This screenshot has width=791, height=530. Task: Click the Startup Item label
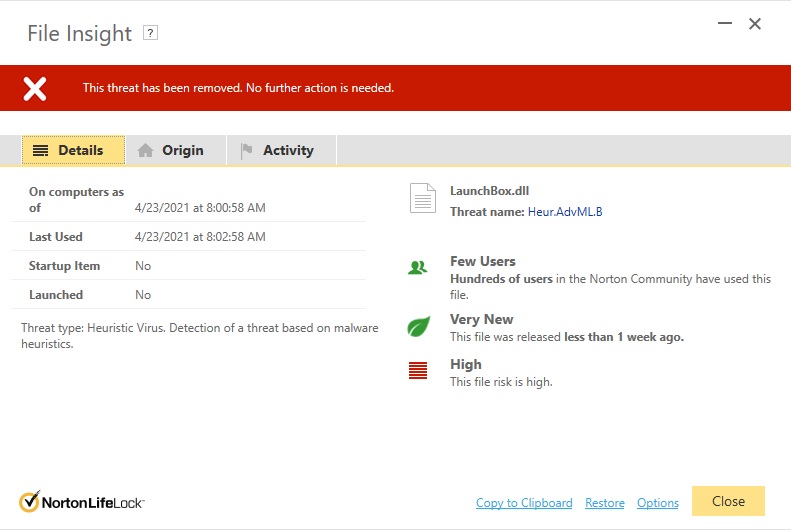click(65, 266)
